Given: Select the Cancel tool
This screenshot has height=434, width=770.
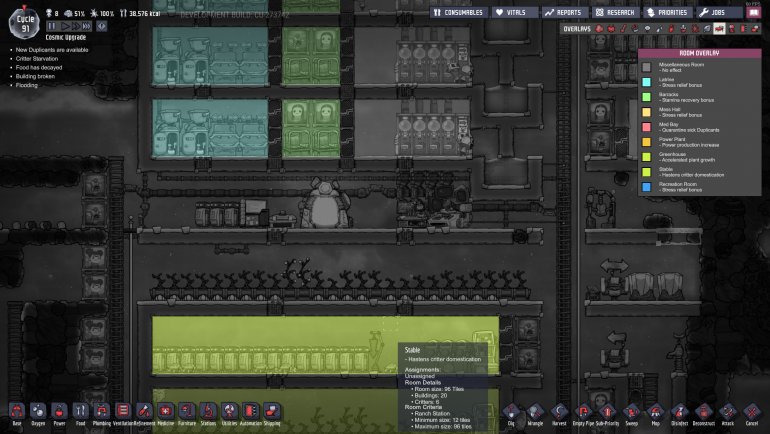Looking at the screenshot, I should point(751,410).
